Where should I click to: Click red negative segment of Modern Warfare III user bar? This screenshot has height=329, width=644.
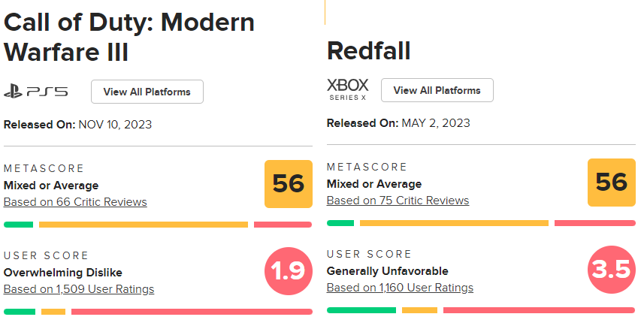click(x=191, y=311)
